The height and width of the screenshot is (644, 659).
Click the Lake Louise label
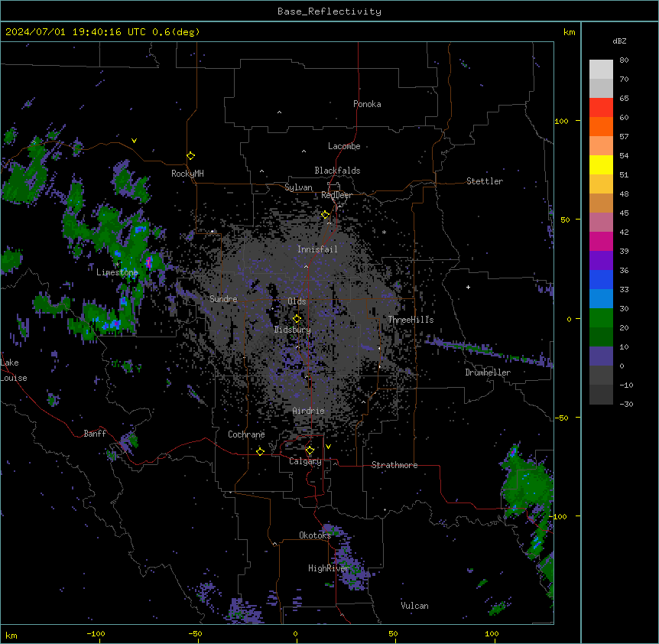click(14, 370)
